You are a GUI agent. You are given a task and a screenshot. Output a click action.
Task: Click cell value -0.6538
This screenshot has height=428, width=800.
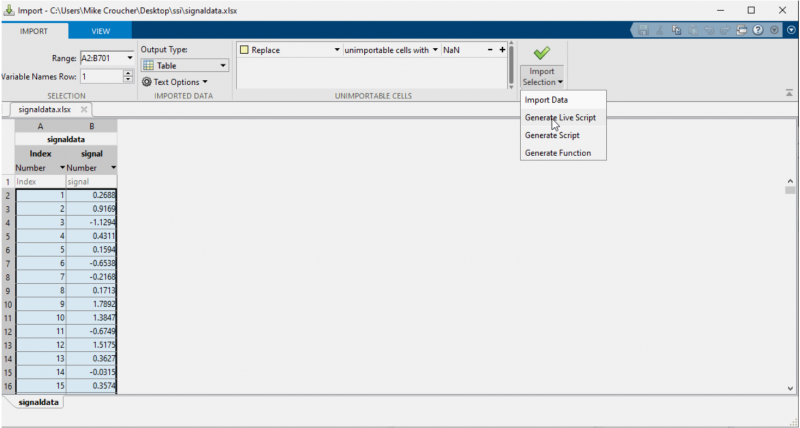click(x=92, y=263)
